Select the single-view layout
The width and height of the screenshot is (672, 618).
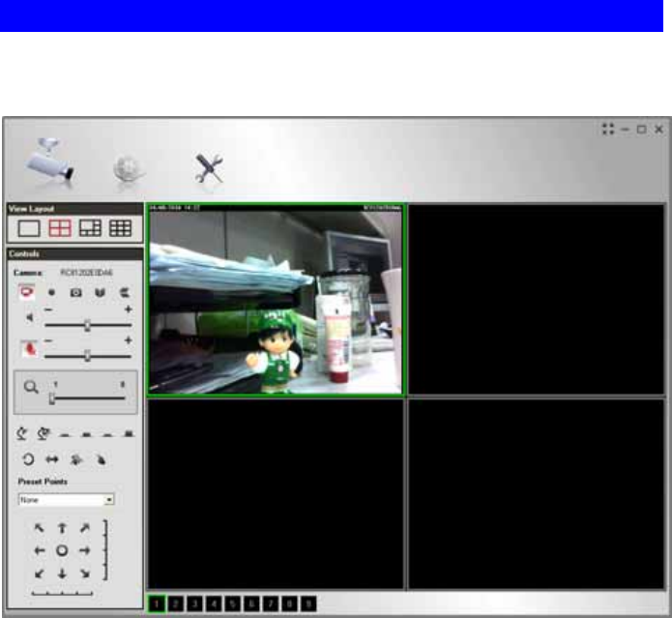(29, 228)
